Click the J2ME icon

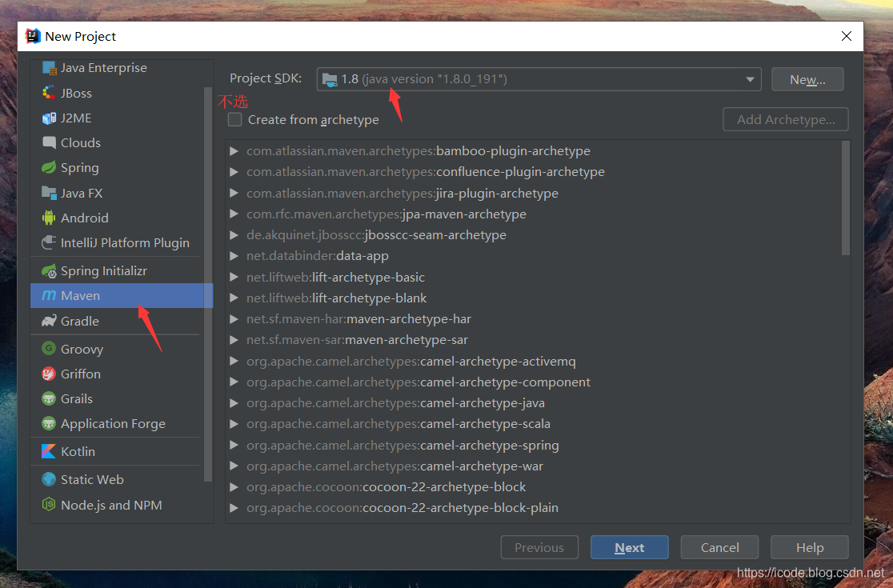tap(49, 118)
